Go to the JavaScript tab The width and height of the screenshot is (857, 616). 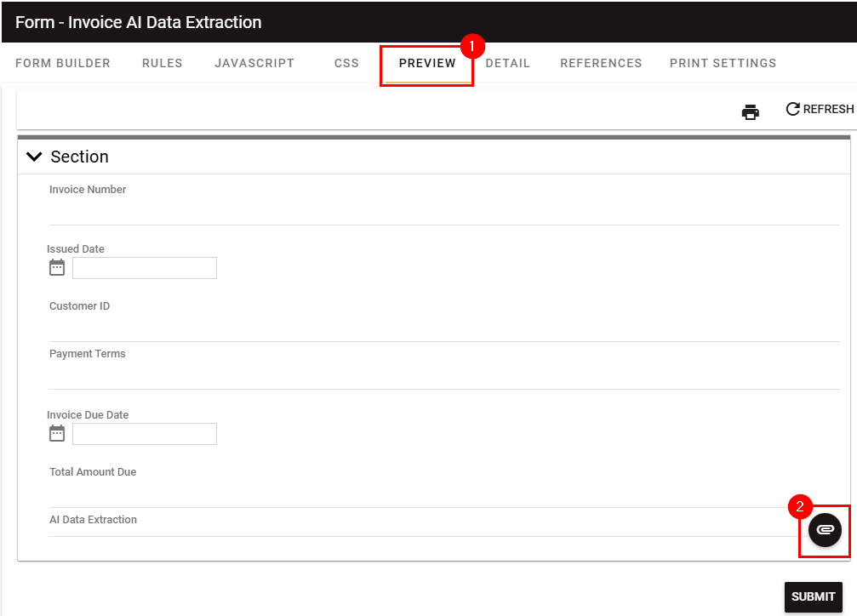(254, 63)
